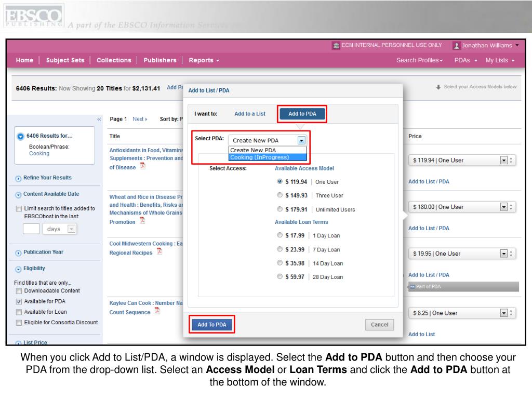Screen dimensions: 532x399
Task: Click the 6406 Results for expand icon
Action: 20,136
